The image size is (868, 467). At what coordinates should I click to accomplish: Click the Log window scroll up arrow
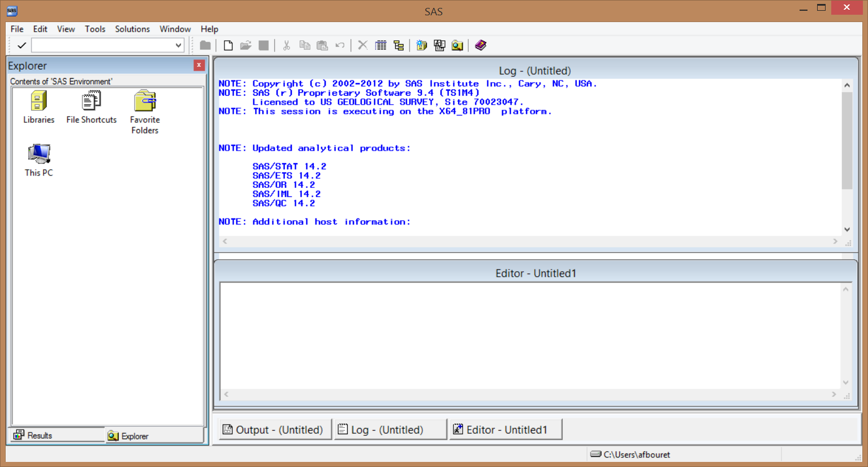[x=847, y=85]
